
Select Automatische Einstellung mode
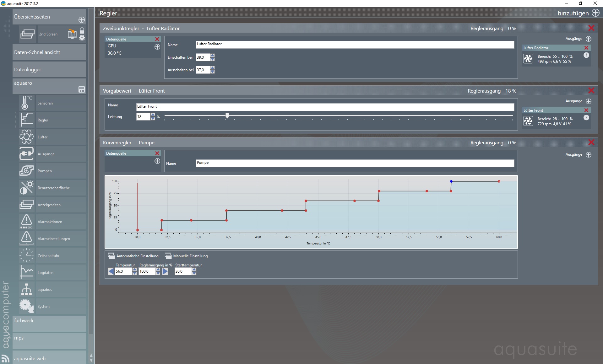click(133, 256)
